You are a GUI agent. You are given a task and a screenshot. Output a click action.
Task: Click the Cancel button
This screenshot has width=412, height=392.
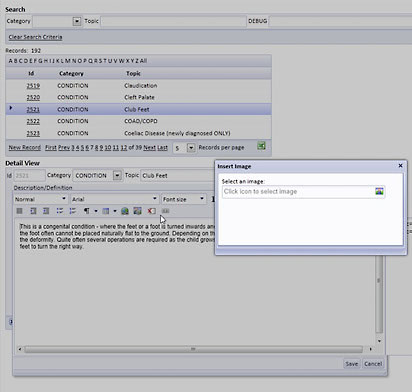tap(373, 364)
